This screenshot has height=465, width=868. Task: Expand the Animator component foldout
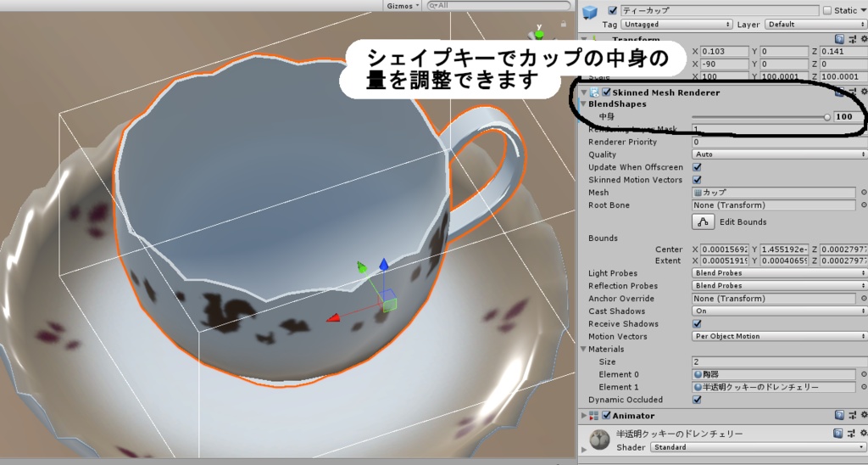[x=583, y=416]
